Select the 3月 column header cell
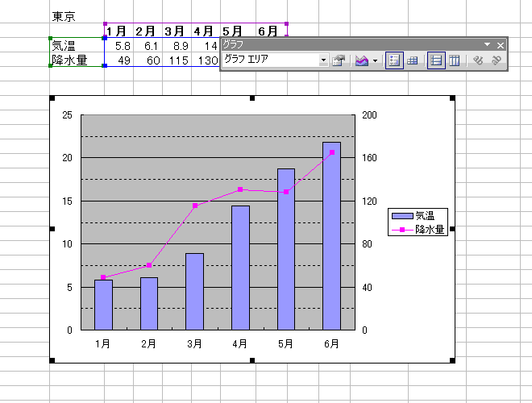This screenshot has width=532, height=403. tap(177, 31)
